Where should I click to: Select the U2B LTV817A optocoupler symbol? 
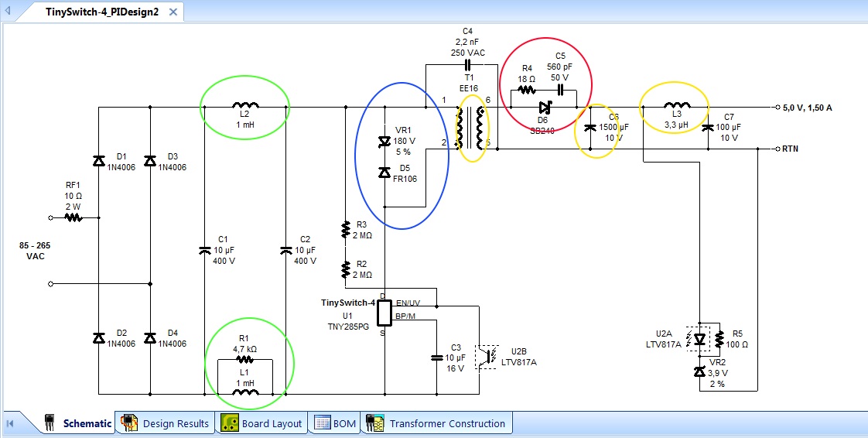tap(486, 356)
